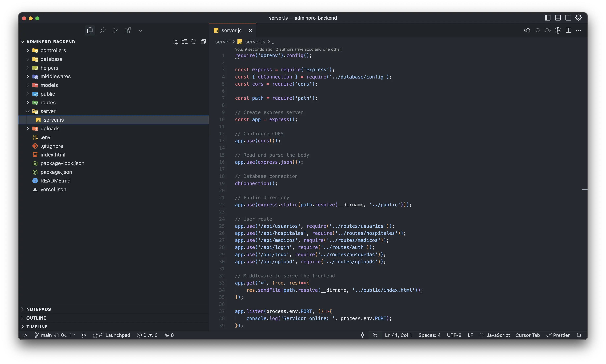
Task: Open the .env file
Action: [114, 137]
